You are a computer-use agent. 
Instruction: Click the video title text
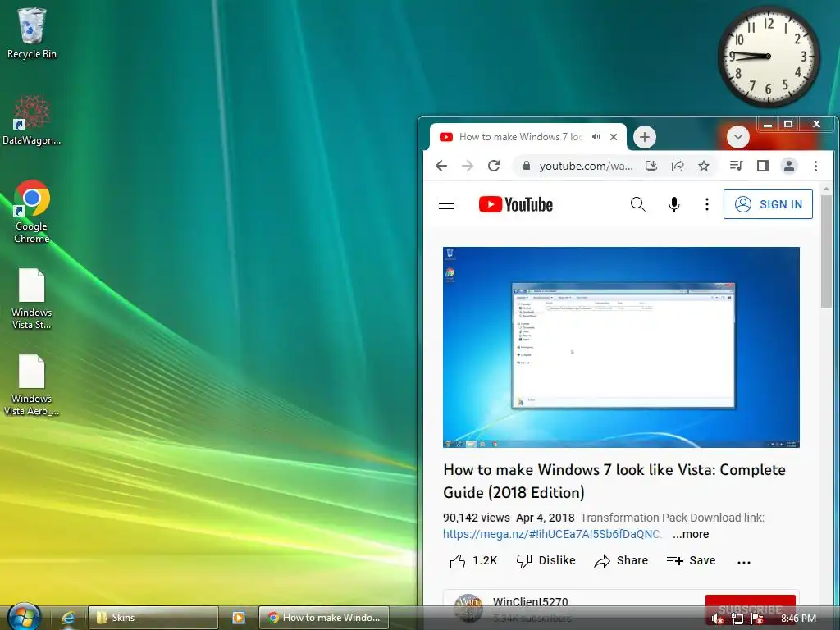pos(614,481)
